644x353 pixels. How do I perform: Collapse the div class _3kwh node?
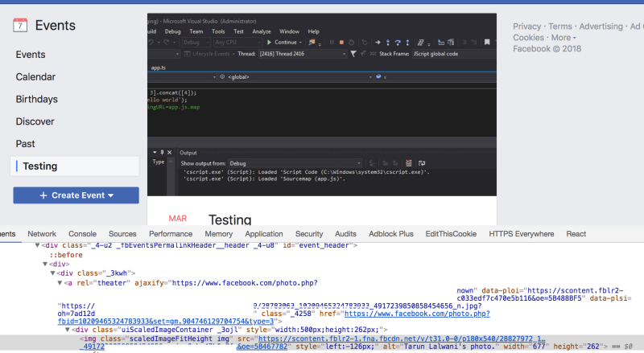coord(52,273)
